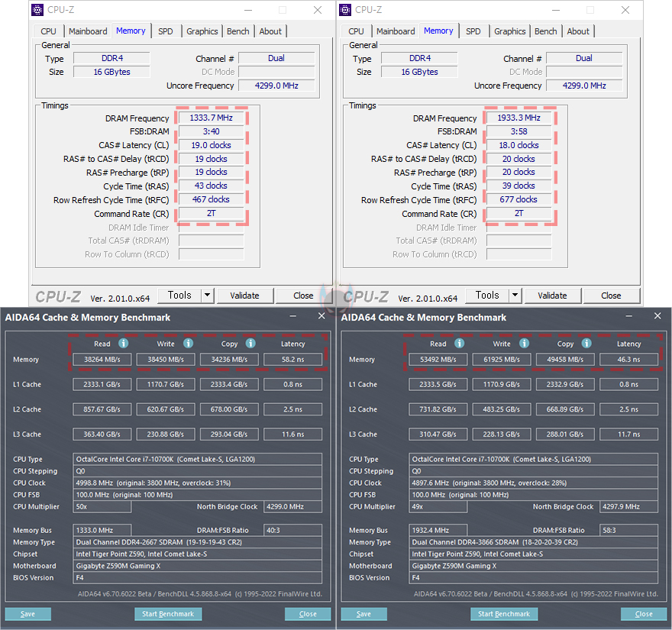Click the 4998.8 MHz CPU Clock field
The image size is (672, 630).
[198, 483]
